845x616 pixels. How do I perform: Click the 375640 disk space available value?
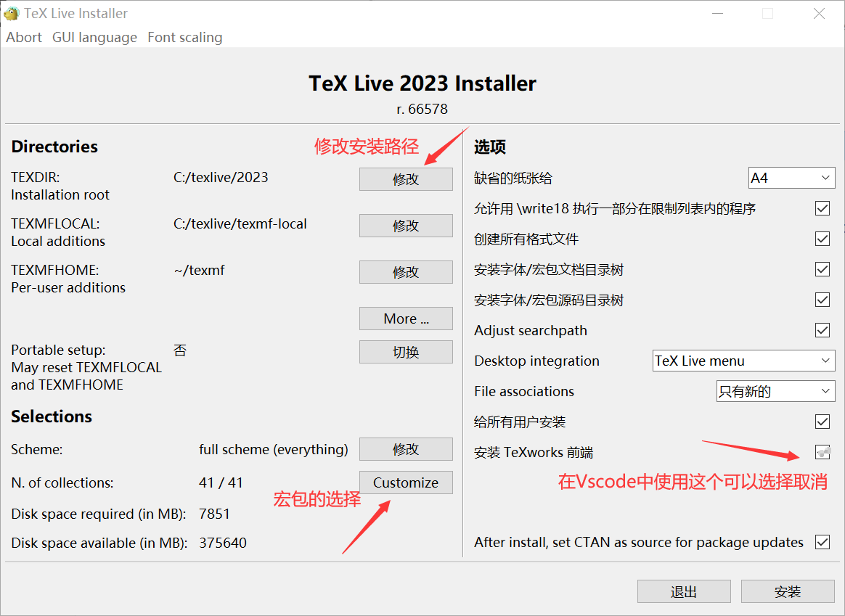(x=223, y=543)
